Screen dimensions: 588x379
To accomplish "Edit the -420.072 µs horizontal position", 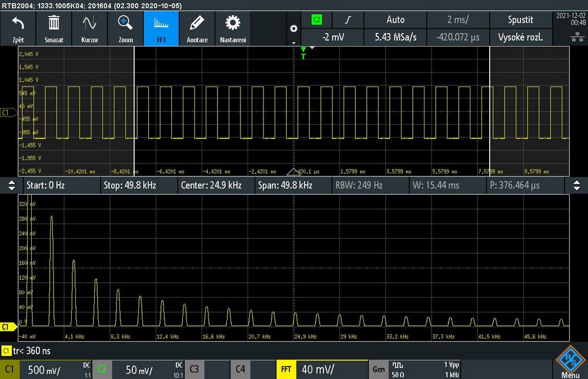I will pos(458,37).
